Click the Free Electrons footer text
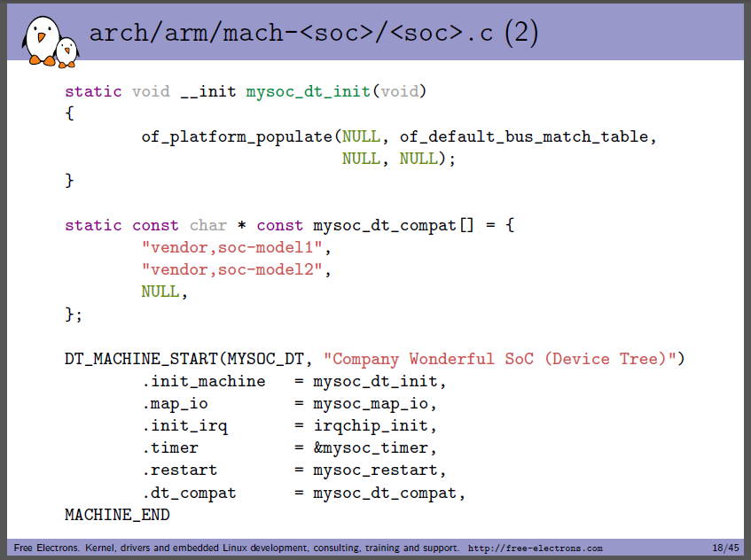This screenshot has height=560, width=751. pos(236,548)
